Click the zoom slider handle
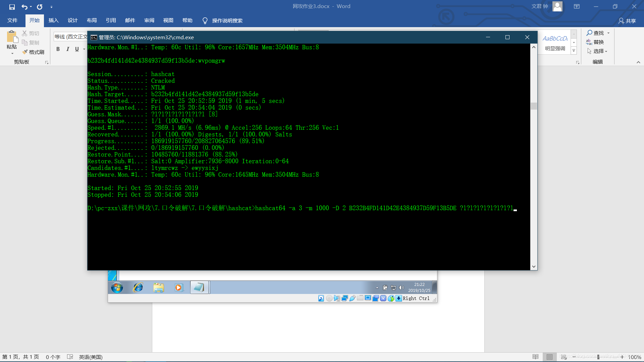Viewport: 644px width, 362px height. pyautogui.click(x=598, y=357)
